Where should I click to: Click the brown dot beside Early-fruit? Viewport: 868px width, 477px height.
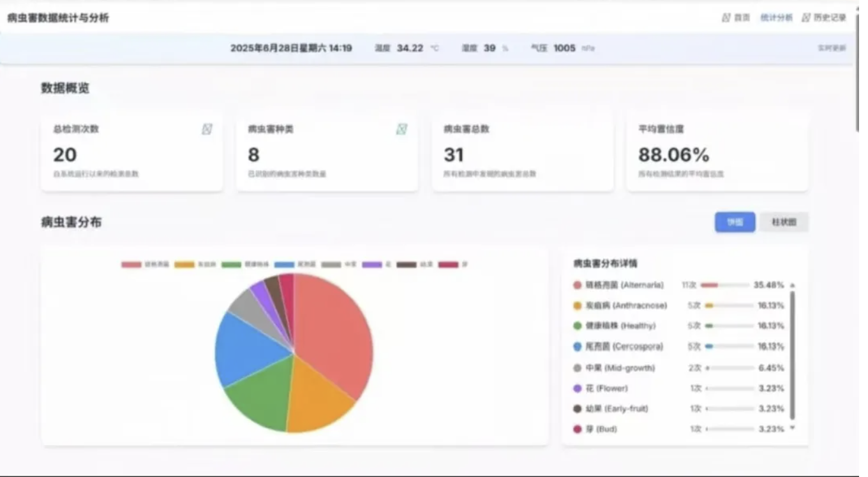tap(578, 409)
